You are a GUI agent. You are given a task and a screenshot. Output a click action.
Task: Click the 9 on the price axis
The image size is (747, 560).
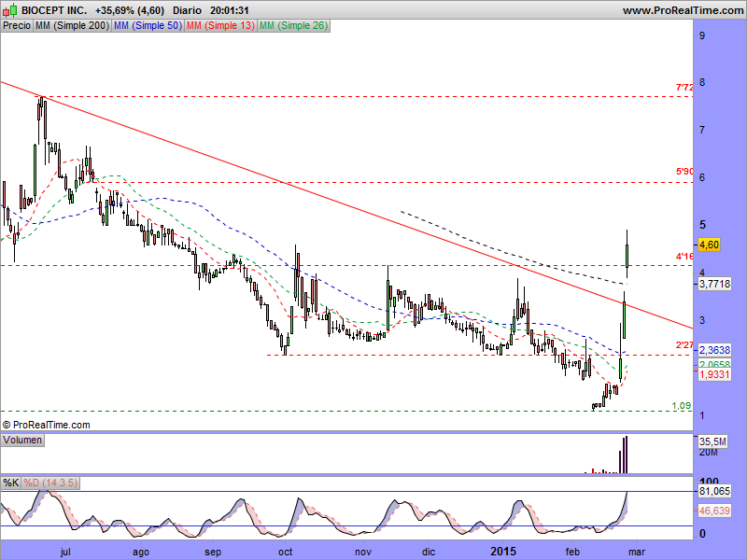702,35
